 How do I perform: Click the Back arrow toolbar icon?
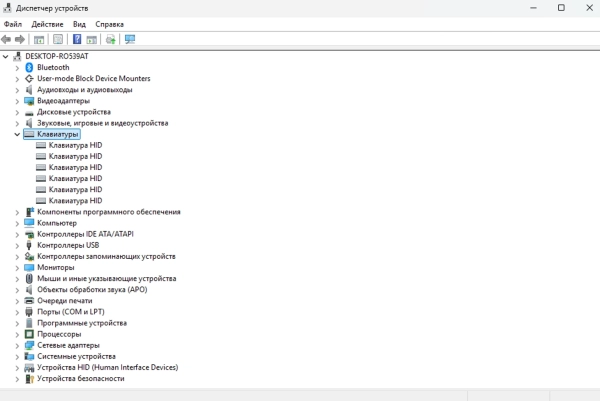click(6, 39)
